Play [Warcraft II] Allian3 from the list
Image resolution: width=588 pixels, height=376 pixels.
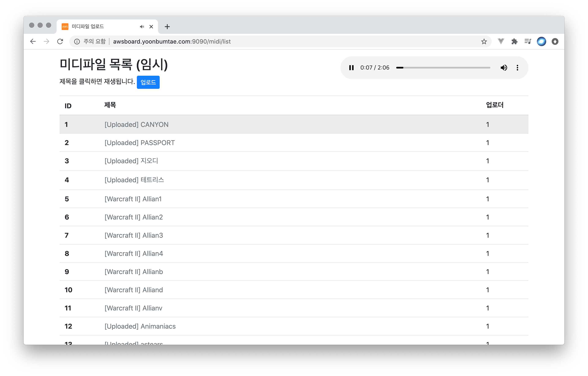click(133, 235)
